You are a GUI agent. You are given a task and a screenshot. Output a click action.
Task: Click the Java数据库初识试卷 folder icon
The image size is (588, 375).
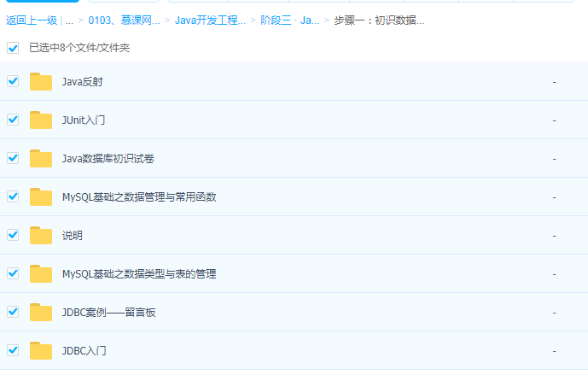tap(41, 159)
